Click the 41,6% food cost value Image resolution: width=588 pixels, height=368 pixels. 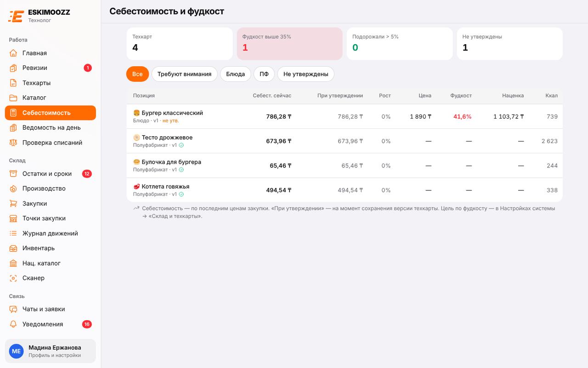(x=462, y=116)
